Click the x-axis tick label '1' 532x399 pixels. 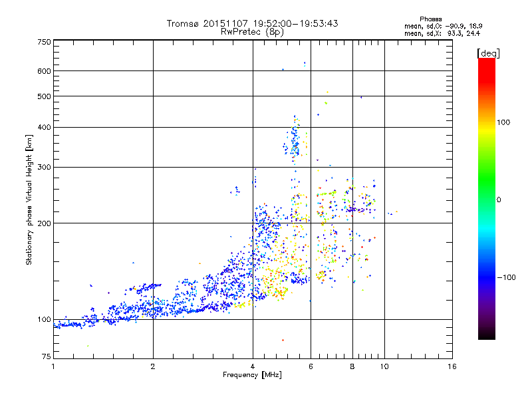53,366
